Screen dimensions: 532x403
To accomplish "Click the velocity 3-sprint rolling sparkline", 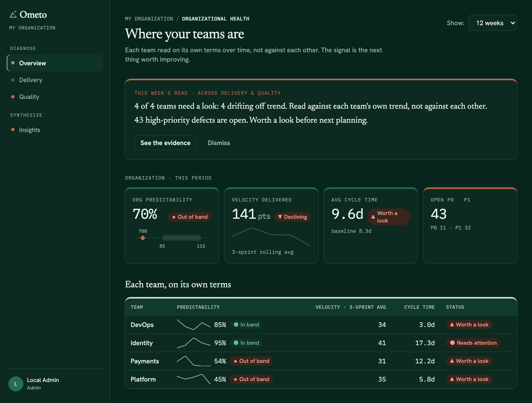I will [x=271, y=237].
